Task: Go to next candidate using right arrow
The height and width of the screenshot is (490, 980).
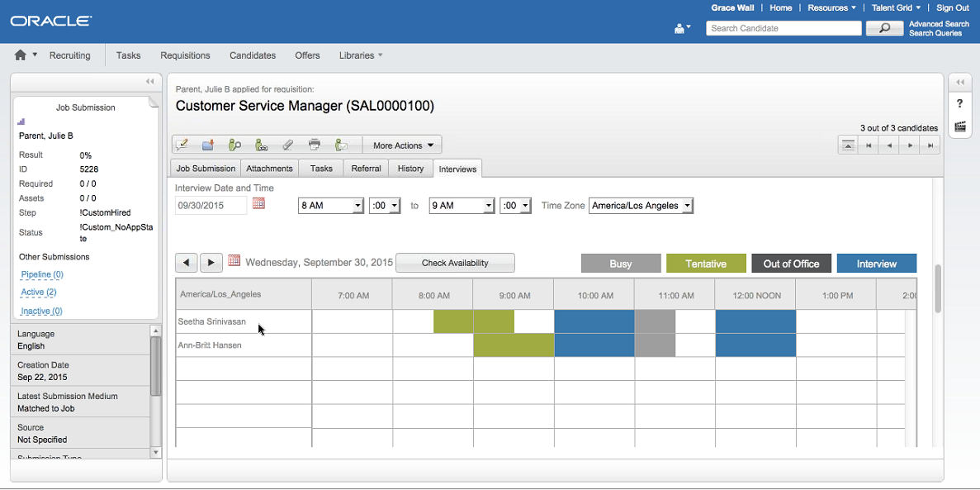Action: (x=910, y=145)
